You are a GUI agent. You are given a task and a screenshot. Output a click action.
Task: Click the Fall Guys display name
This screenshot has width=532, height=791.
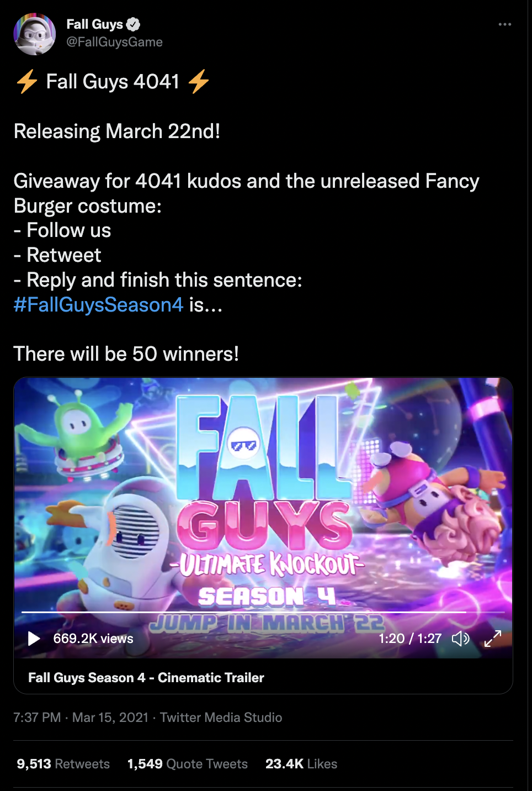point(94,24)
